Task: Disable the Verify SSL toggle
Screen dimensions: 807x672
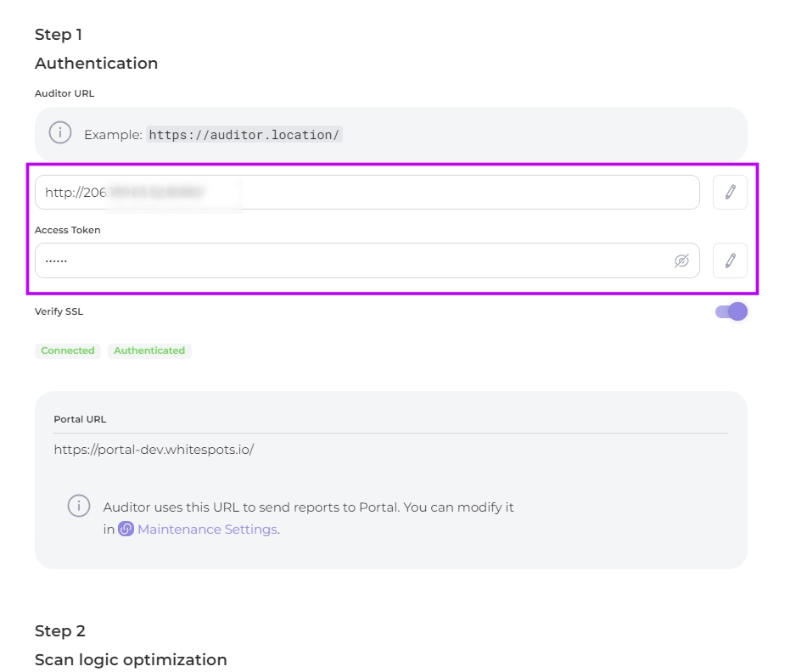Action: click(x=731, y=311)
